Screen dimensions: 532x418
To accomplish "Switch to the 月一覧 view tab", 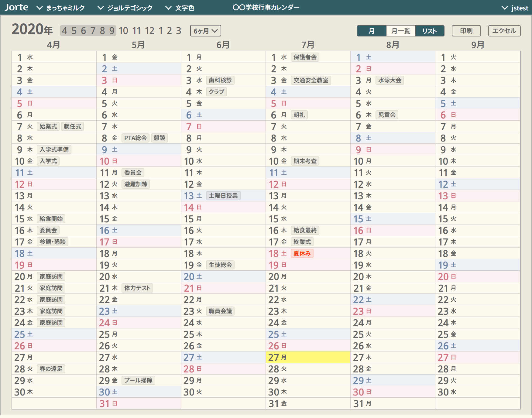I will pyautogui.click(x=401, y=31).
